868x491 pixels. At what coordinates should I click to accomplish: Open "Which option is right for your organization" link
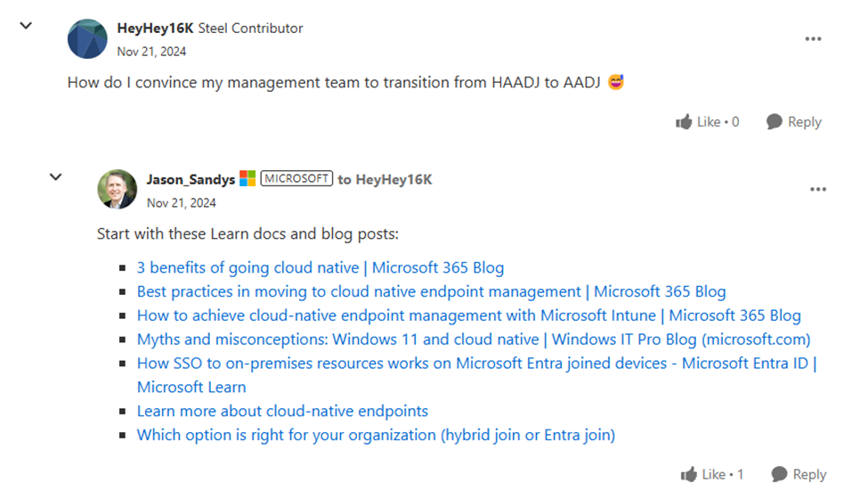[376, 436]
